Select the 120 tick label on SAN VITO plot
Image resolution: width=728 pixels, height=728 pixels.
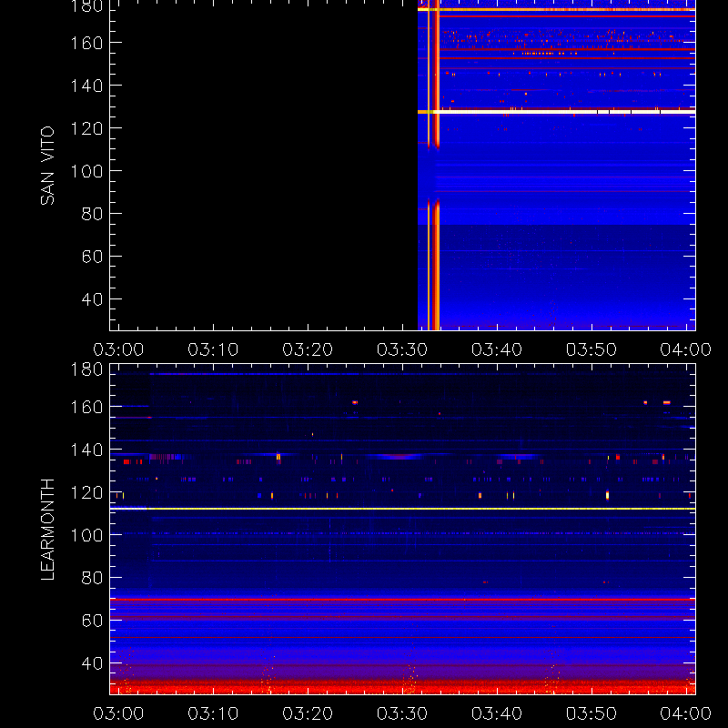86,128
